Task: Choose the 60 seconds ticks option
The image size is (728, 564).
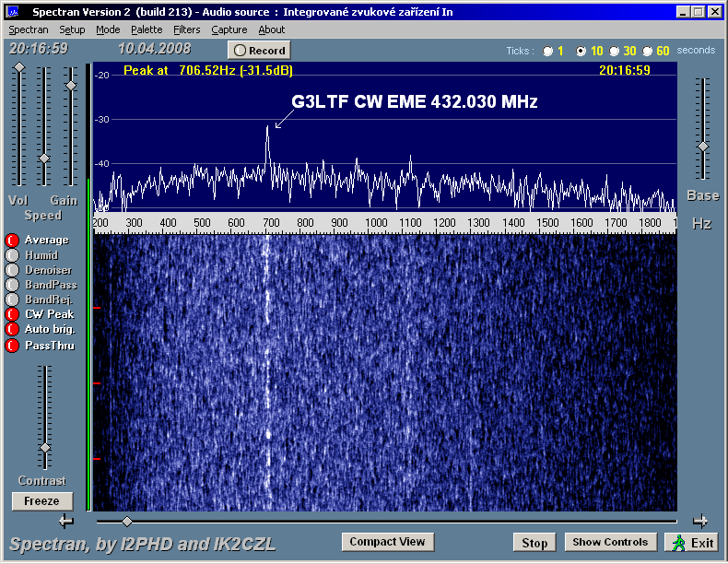Action: (x=649, y=52)
